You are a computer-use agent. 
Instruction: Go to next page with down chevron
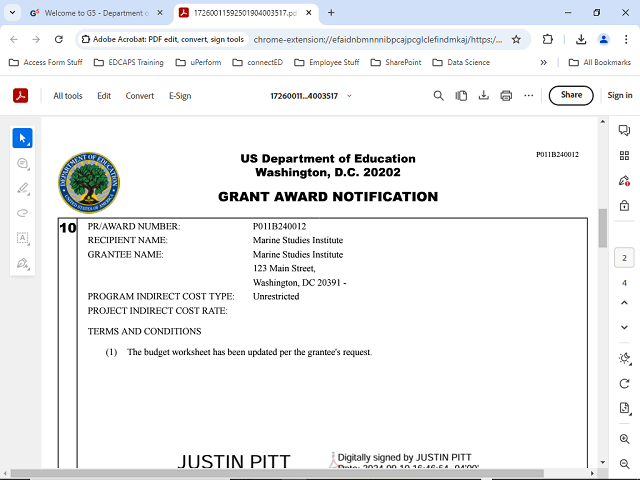click(x=624, y=327)
